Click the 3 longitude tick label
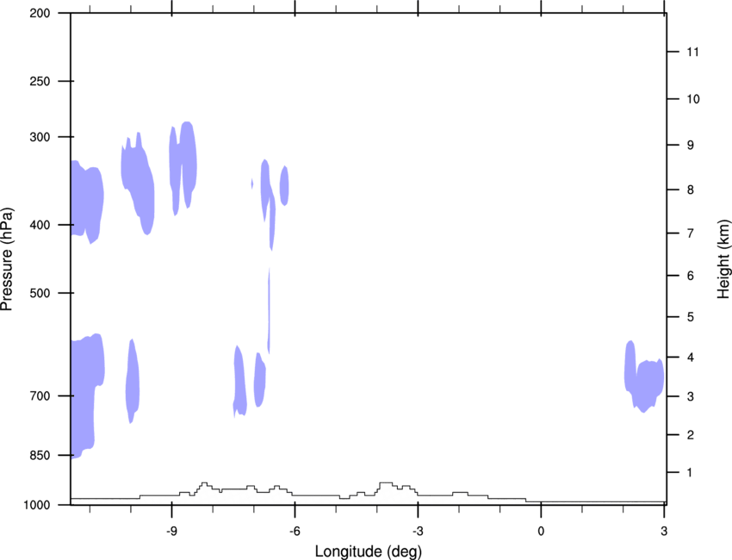The image size is (732, 560). click(664, 531)
